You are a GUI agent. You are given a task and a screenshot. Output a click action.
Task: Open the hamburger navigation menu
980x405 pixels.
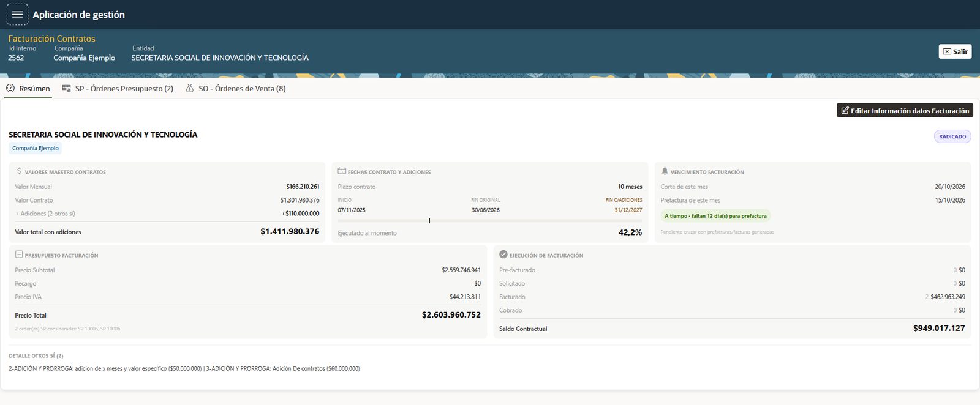[17, 14]
